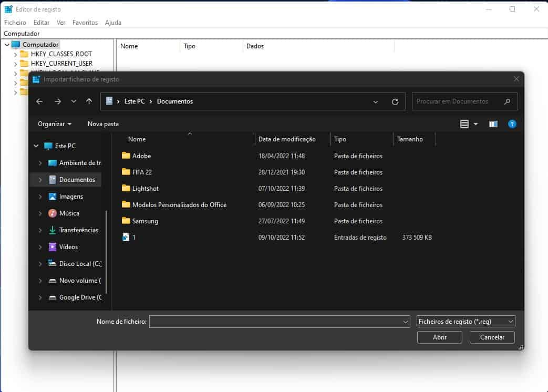Expand Documentos node in sidebar
548x392 pixels.
coord(40,180)
